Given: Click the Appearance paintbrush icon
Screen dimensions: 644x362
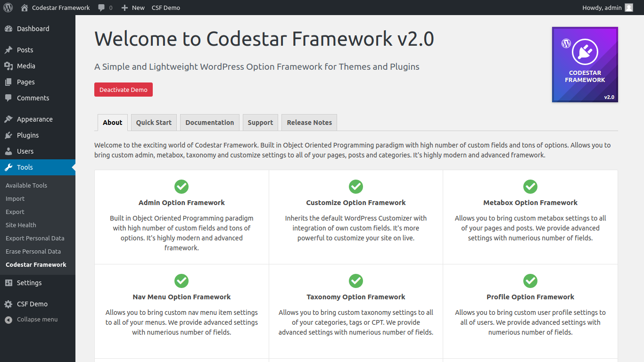Looking at the screenshot, I should tap(8, 119).
